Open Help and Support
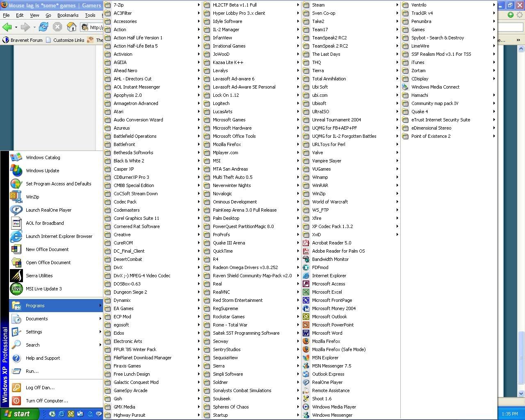 click(x=56, y=358)
